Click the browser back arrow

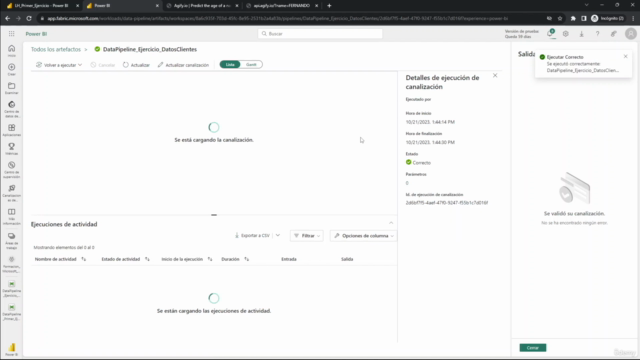[x=7, y=18]
